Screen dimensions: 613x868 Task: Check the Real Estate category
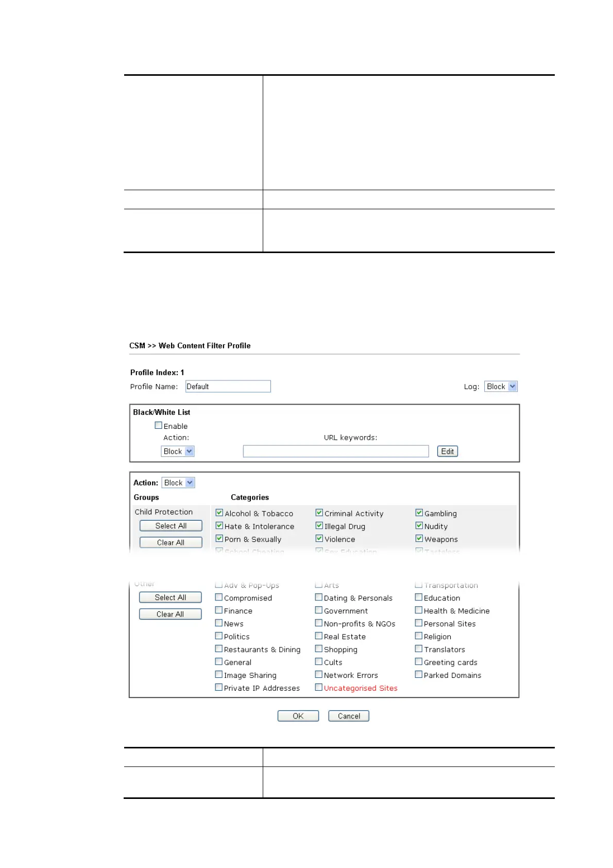click(x=319, y=636)
